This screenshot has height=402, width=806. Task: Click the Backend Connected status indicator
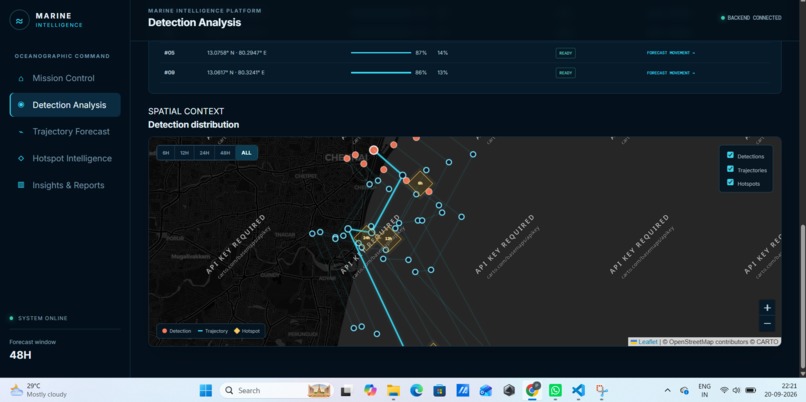coord(751,18)
